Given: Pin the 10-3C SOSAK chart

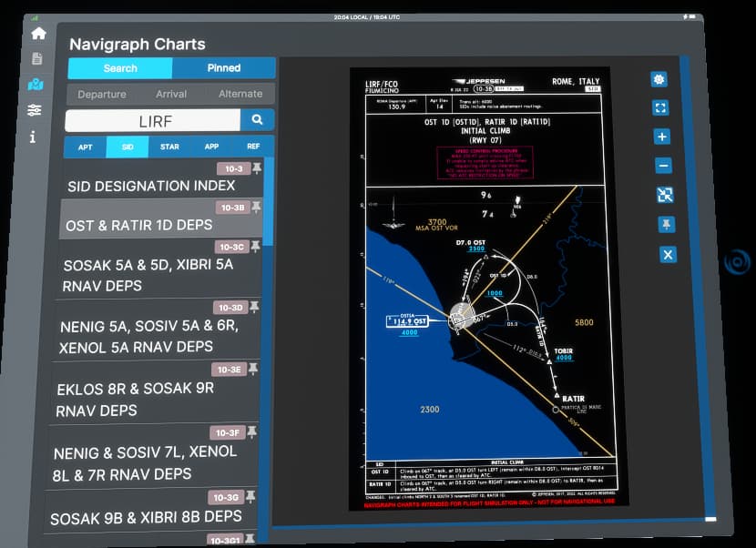Looking at the screenshot, I should [x=256, y=247].
